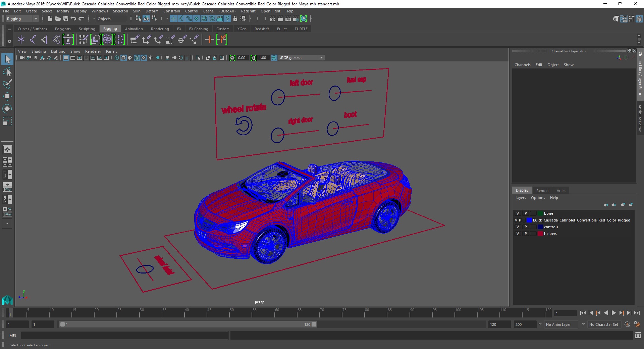Click the IPR render icon
644x349 pixels.
click(288, 18)
